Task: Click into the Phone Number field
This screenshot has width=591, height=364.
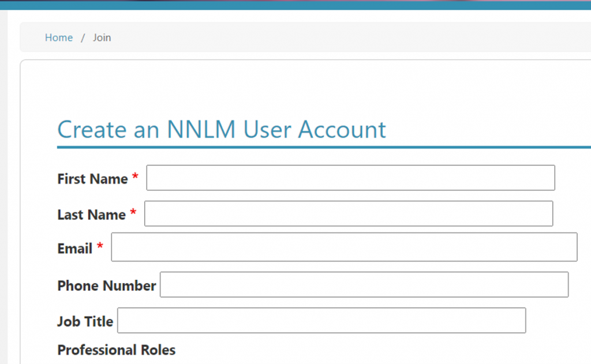Action: click(364, 284)
